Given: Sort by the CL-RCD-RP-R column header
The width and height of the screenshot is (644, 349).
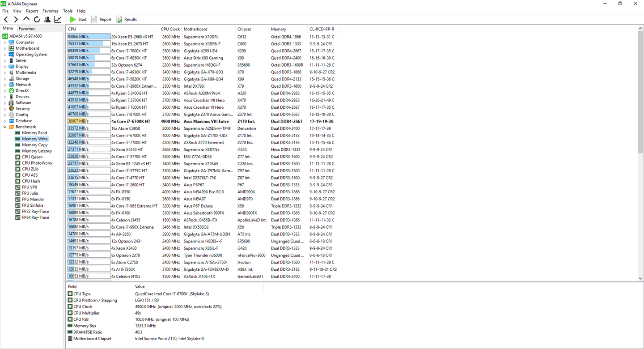Looking at the screenshot, I should (324, 29).
